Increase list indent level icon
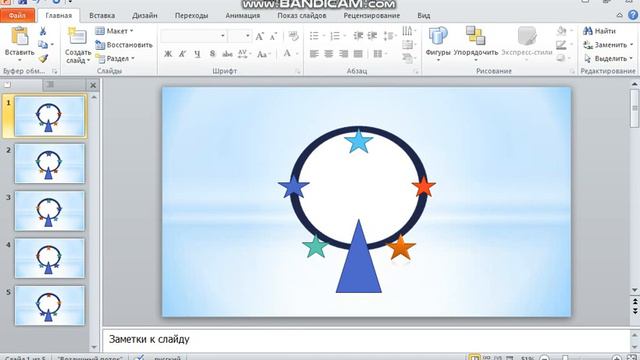 pyautogui.click(x=372, y=36)
